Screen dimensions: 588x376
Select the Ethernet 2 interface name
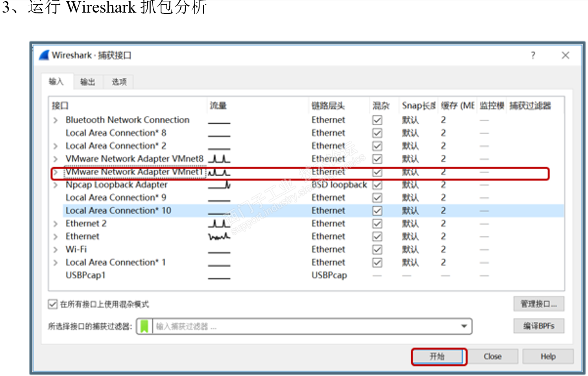(x=86, y=224)
